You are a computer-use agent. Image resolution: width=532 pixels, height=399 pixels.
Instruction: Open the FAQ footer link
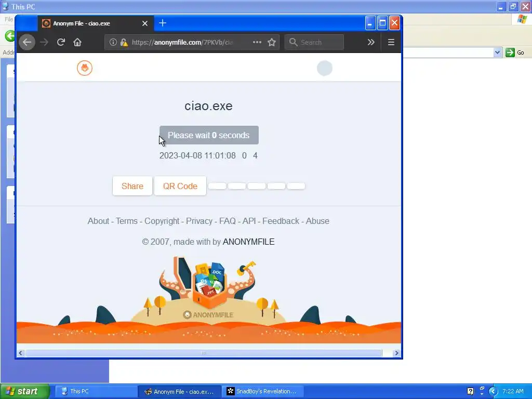click(x=228, y=221)
